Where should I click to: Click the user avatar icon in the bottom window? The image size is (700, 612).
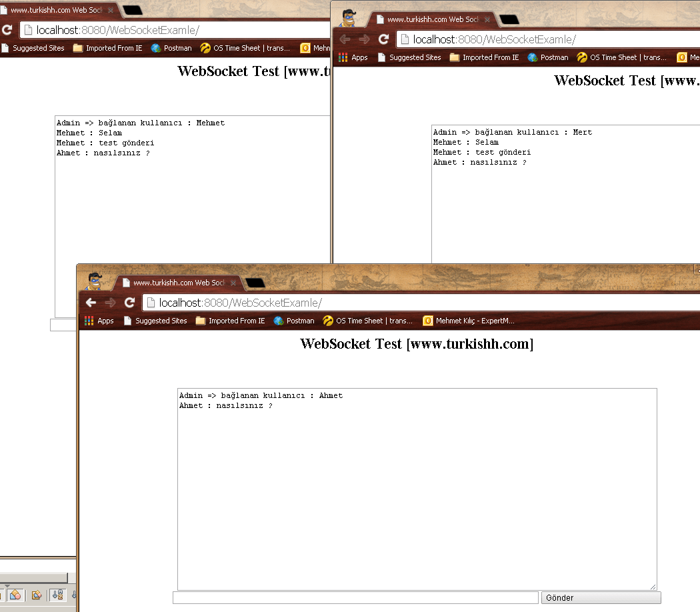click(x=95, y=281)
